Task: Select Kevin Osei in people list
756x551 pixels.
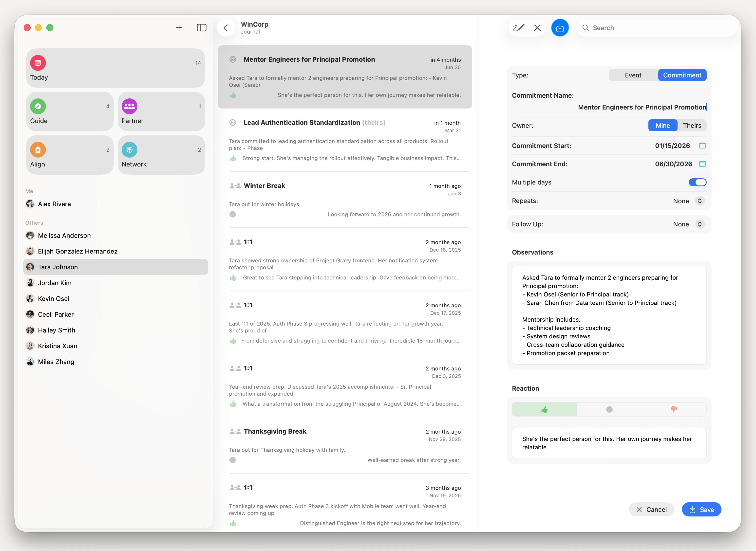Action: tap(54, 298)
